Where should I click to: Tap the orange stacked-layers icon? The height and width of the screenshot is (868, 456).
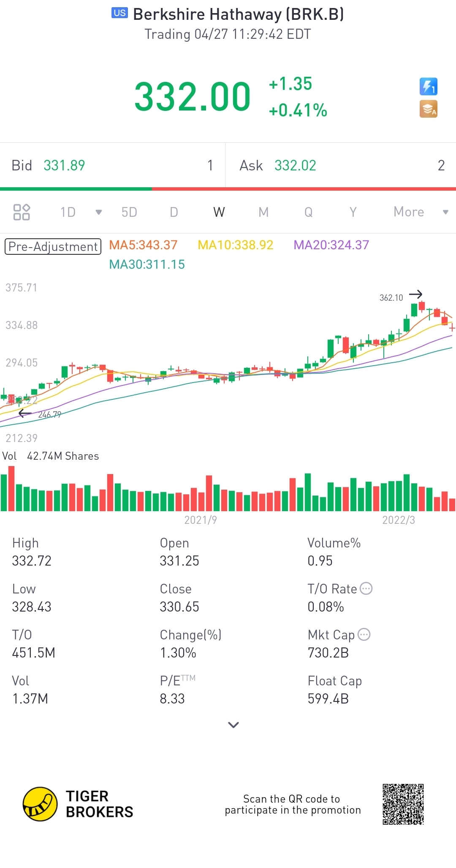tap(428, 109)
